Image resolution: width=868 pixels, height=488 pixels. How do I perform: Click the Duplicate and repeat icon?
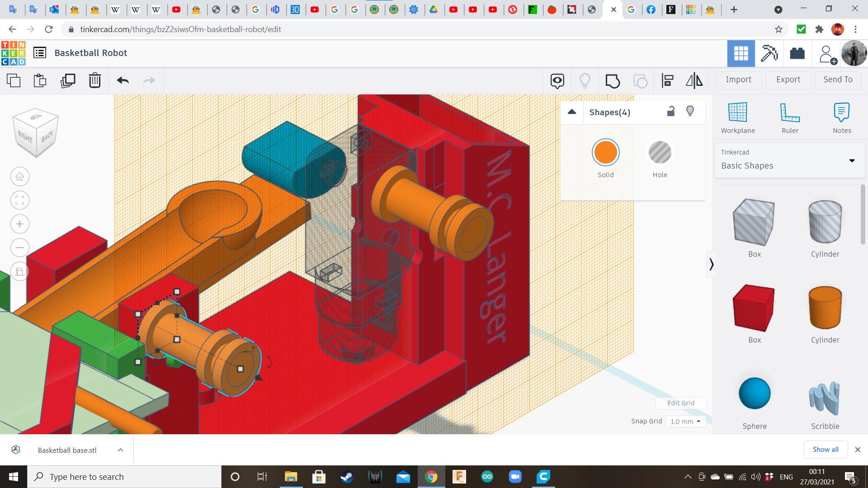coord(68,81)
